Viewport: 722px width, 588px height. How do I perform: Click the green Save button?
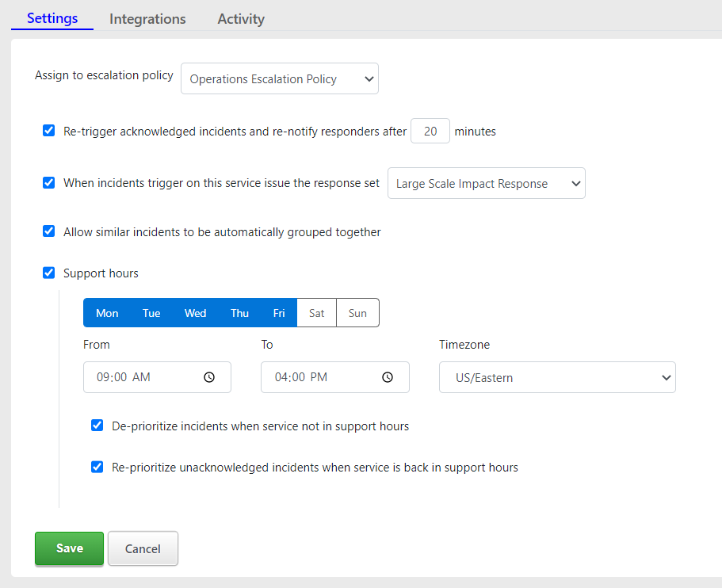(x=69, y=548)
